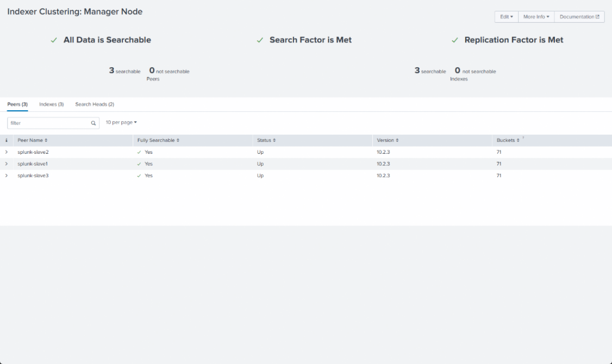Viewport: 612px width, 364px height.
Task: Click the Up status for splunk-slave2
Action: [x=260, y=152]
